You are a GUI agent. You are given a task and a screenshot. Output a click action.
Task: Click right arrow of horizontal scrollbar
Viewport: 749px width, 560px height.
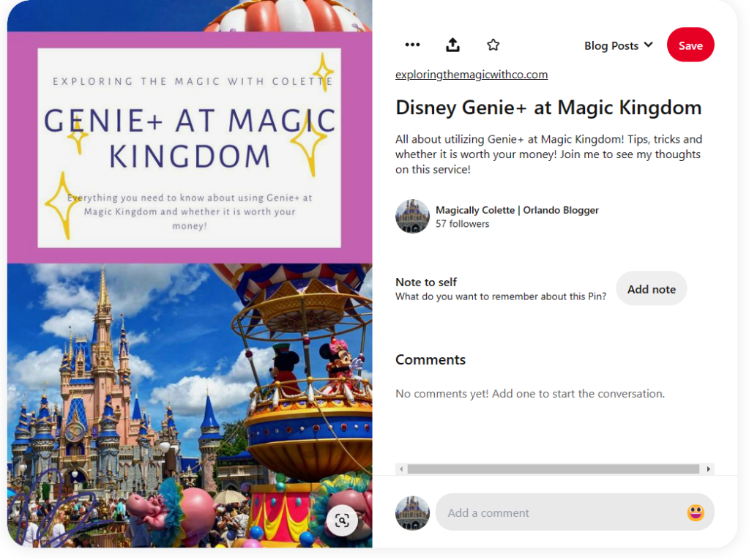pyautogui.click(x=708, y=469)
